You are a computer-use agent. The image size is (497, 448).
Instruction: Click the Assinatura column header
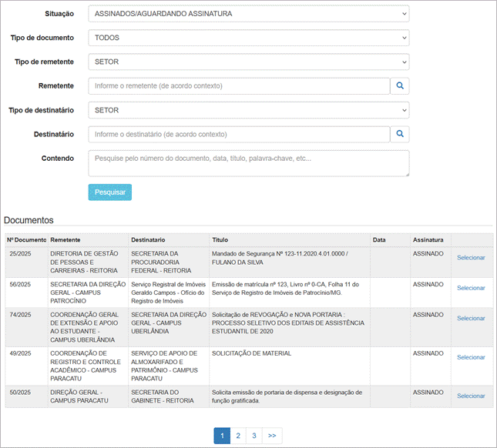(x=428, y=240)
